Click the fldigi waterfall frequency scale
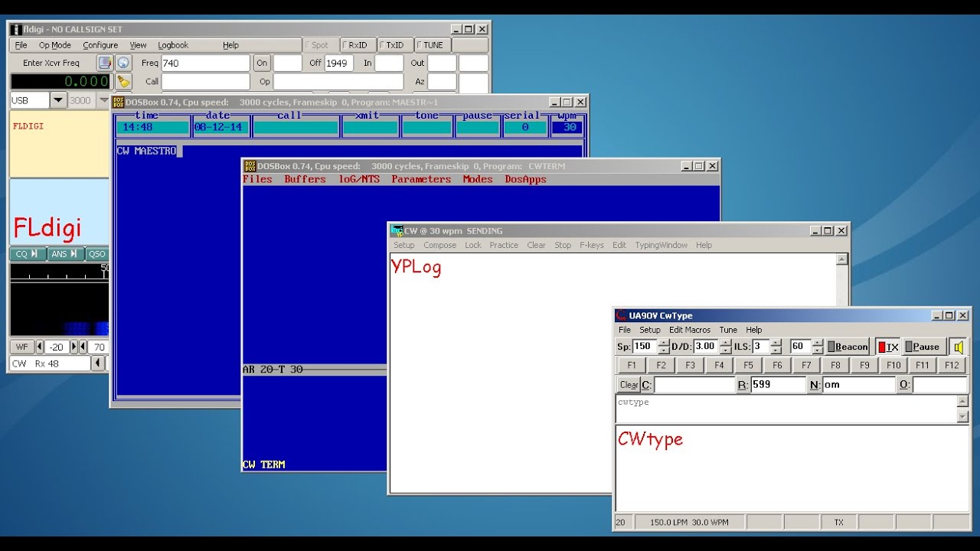Viewport: 980px width, 551px height. click(x=60, y=271)
